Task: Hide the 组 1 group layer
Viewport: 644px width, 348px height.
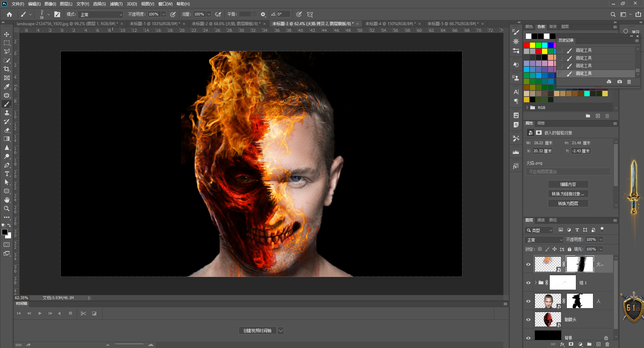Action: coord(528,283)
